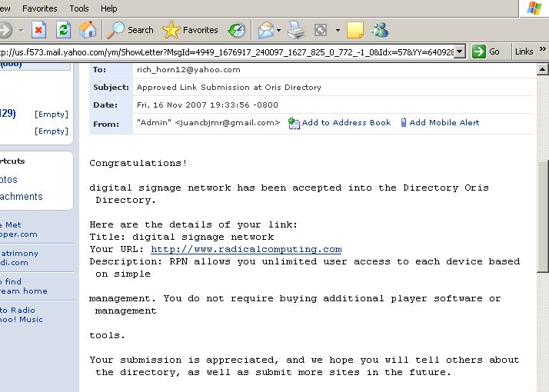549x392 pixels.
Task: Click the Stop loading icon
Action: 39,30
